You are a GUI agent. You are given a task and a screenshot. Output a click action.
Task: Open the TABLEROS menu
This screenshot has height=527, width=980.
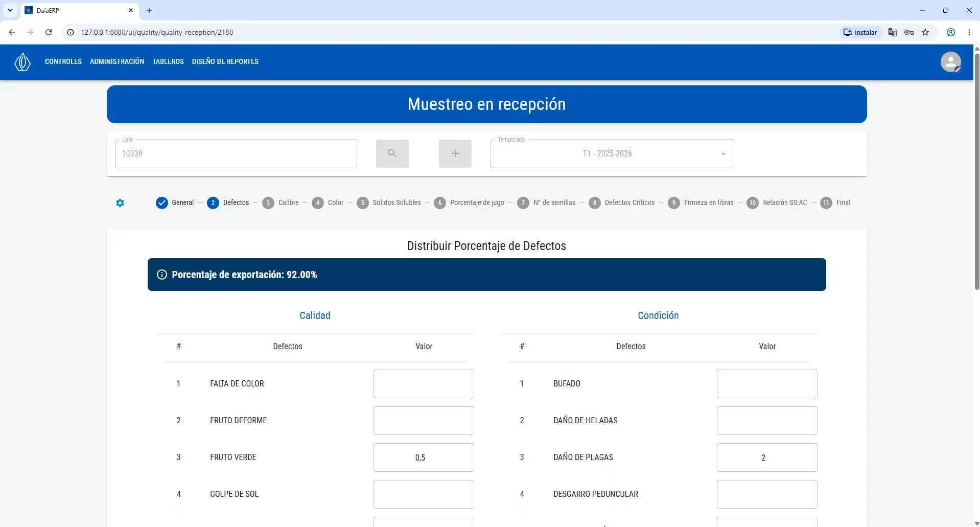[x=168, y=61]
